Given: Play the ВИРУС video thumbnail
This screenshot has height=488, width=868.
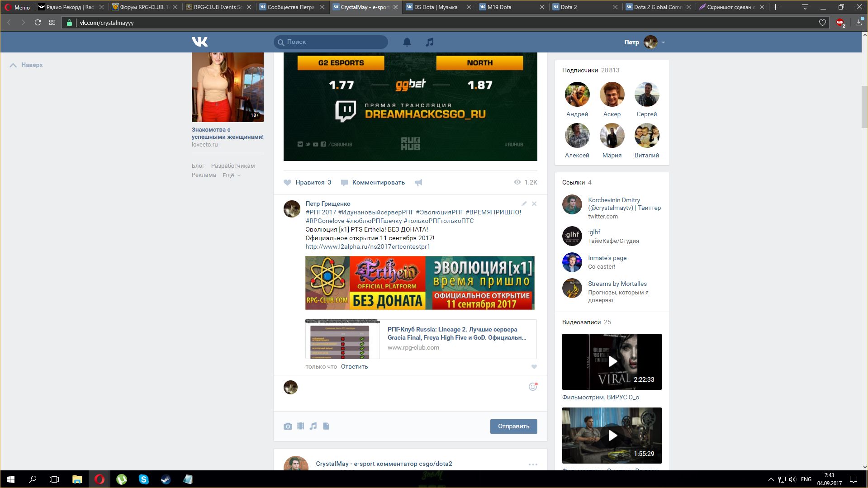Looking at the screenshot, I should coord(612,362).
